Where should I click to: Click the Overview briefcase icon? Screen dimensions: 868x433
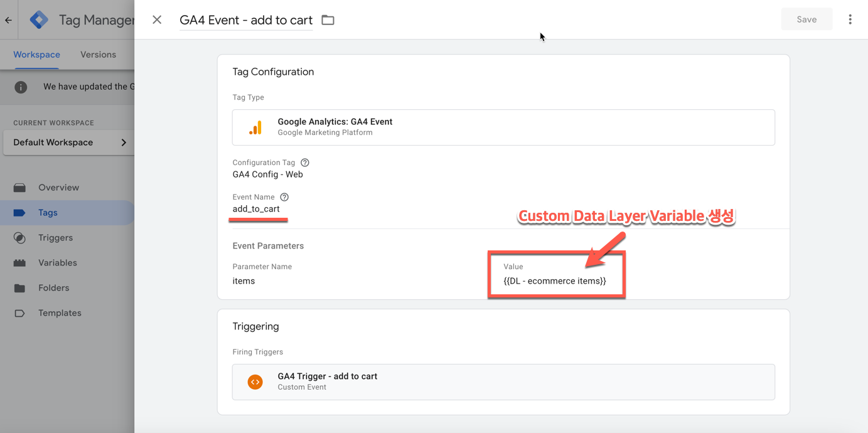[x=20, y=188]
